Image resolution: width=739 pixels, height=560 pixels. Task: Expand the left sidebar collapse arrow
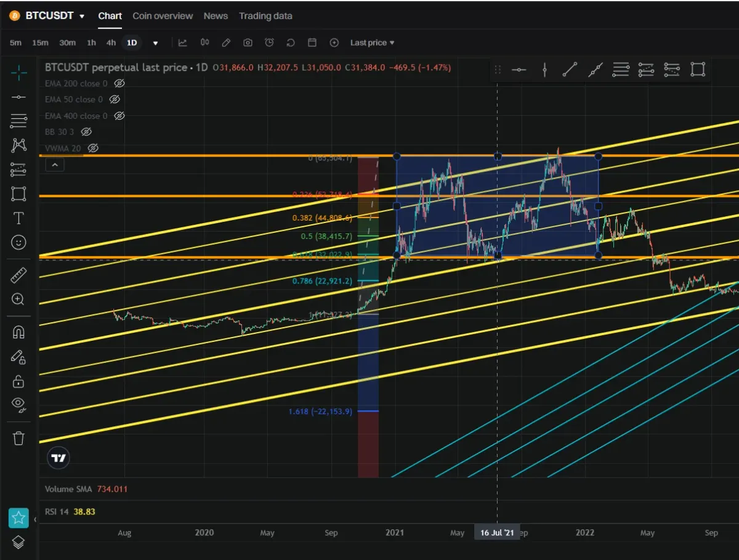35,520
